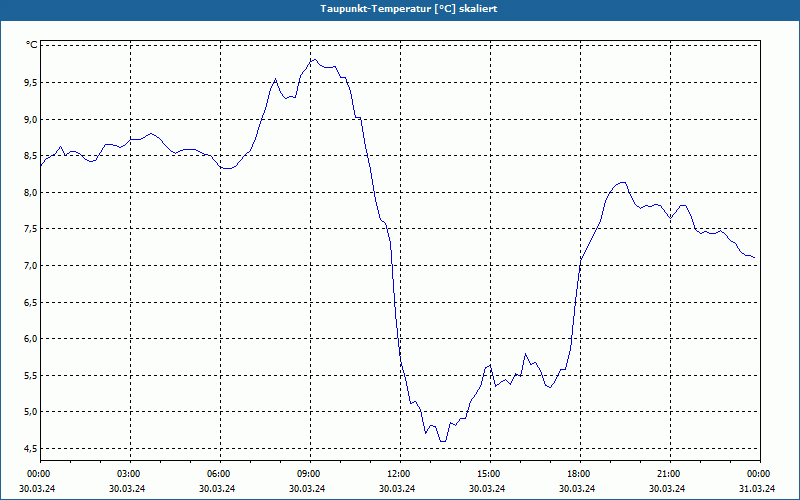This screenshot has width=800, height=500.
Task: Click the '7,5' y-axis label
Action: pyautogui.click(x=32, y=229)
